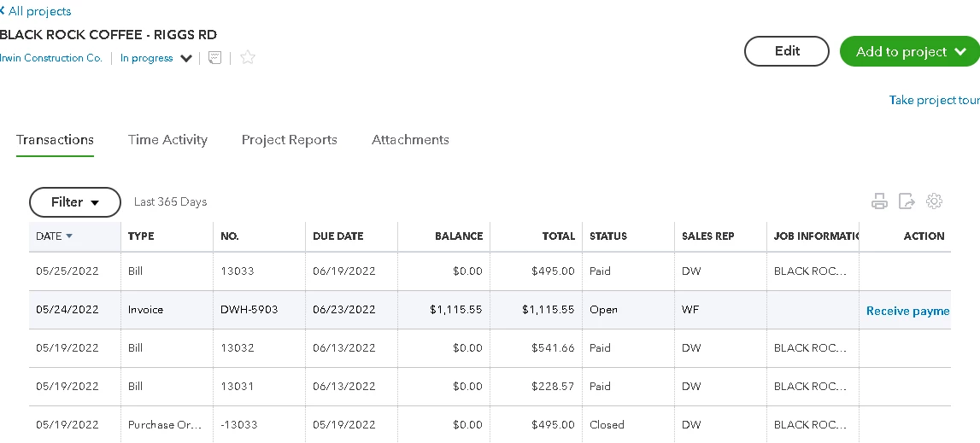Click the project title BLACK ROCK COFFEE - RIGGS RD

coord(109,34)
